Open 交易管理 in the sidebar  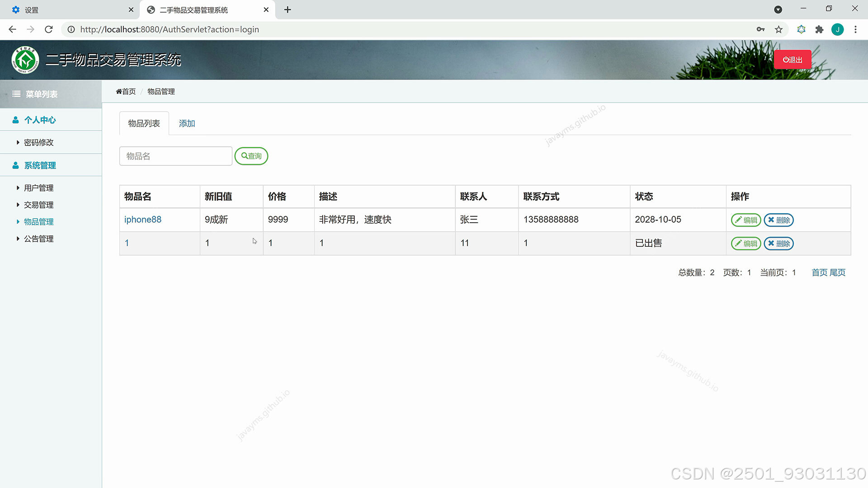click(x=39, y=205)
